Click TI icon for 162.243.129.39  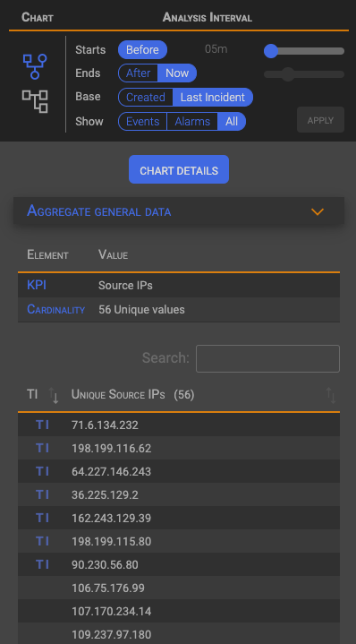(42, 518)
